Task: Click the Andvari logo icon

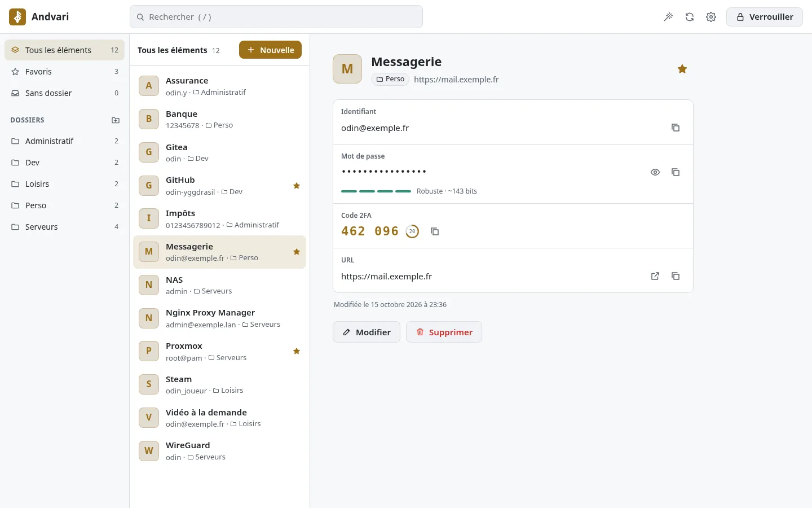Action: [17, 17]
